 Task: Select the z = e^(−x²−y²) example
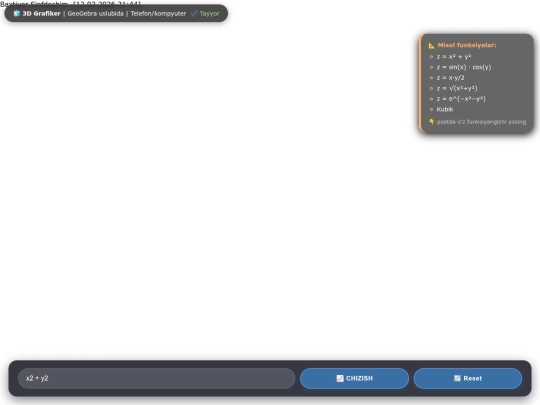461,99
